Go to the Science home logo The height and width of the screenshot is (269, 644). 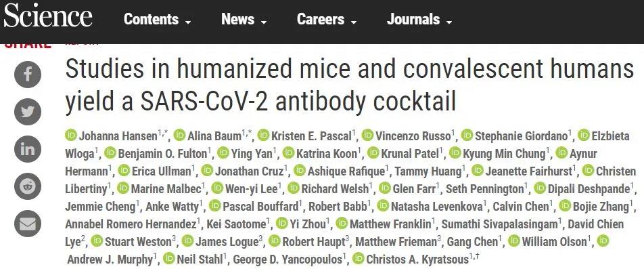pos(48,17)
